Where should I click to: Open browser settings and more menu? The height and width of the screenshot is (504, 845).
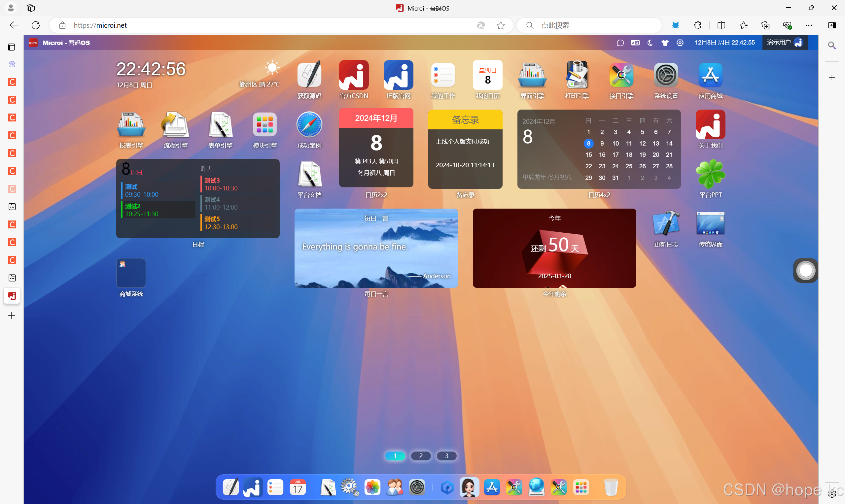(809, 25)
